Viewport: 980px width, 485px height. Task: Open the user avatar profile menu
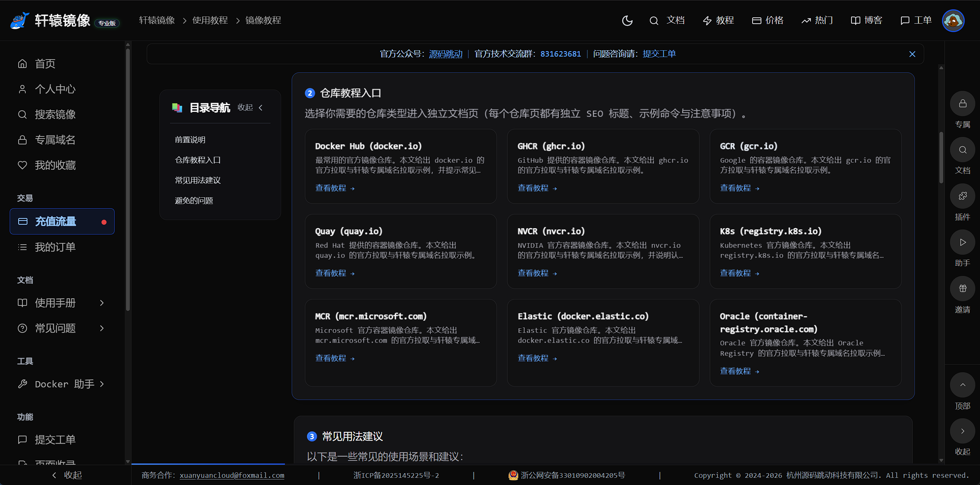pyautogui.click(x=953, y=20)
